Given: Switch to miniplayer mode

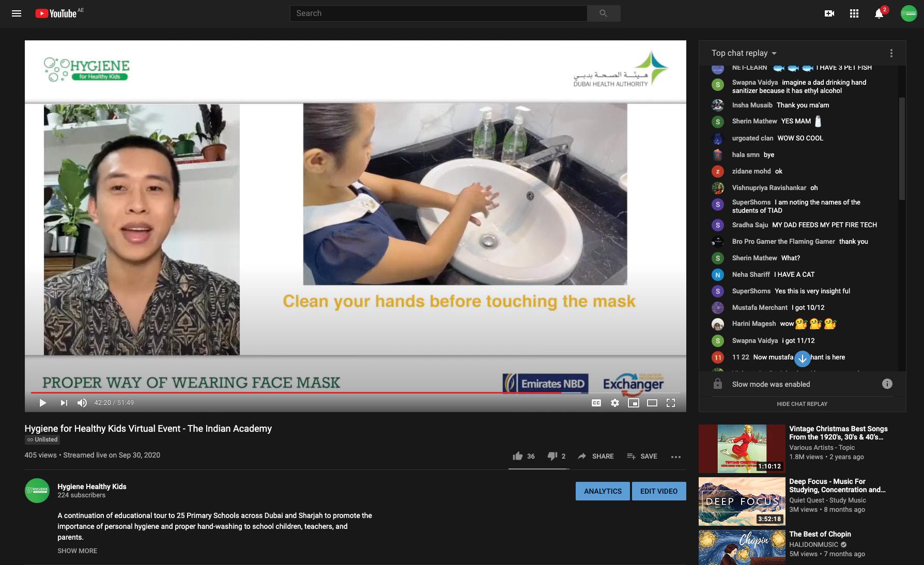Looking at the screenshot, I should tap(634, 403).
